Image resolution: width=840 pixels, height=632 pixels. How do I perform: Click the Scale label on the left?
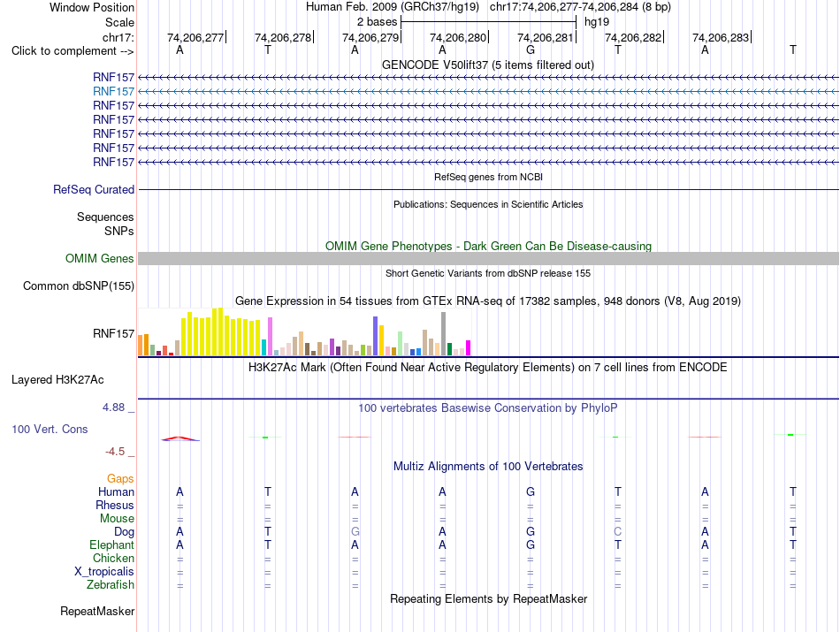click(x=119, y=22)
